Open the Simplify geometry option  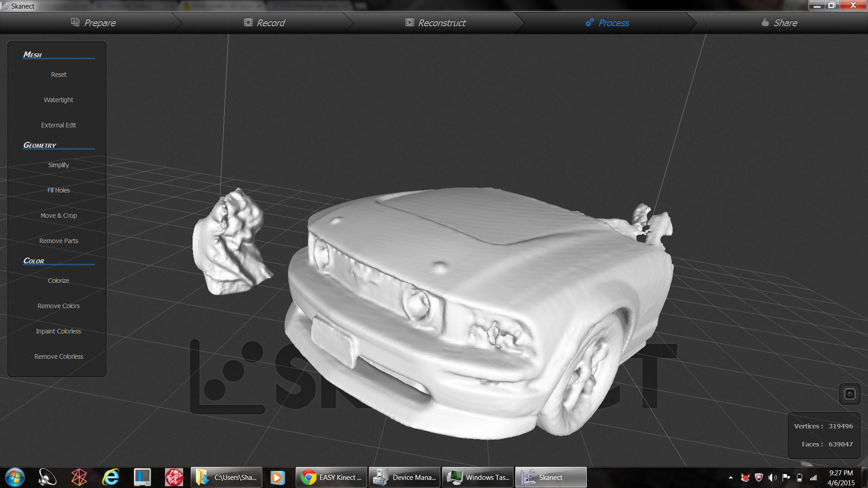point(58,165)
